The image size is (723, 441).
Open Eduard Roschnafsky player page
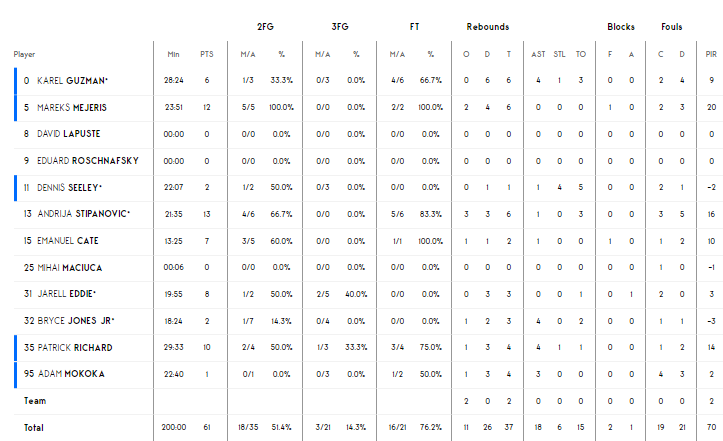click(88, 161)
